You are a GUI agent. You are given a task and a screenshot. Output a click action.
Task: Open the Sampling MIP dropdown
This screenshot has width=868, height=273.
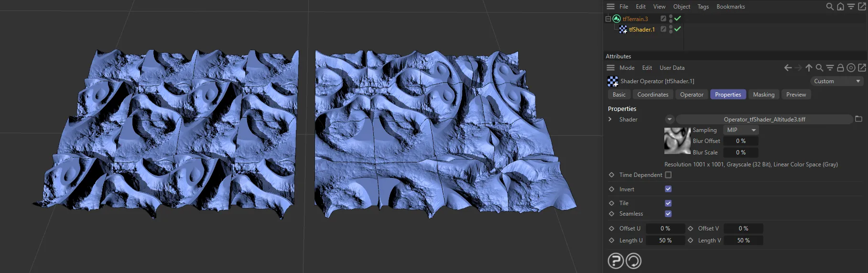coord(741,130)
